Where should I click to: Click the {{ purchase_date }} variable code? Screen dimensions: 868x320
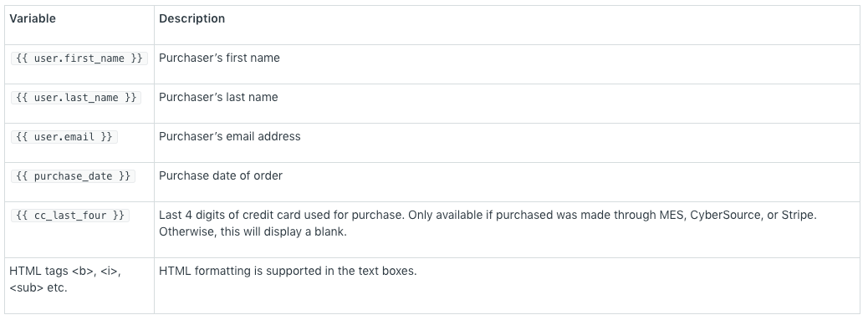click(x=73, y=175)
